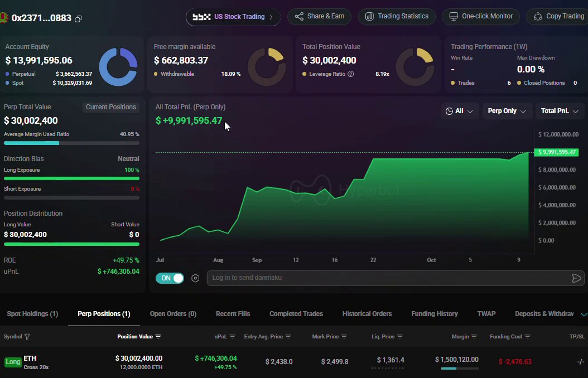Select the Perp Positions (1) tab
This screenshot has height=378, width=588.
(x=104, y=314)
